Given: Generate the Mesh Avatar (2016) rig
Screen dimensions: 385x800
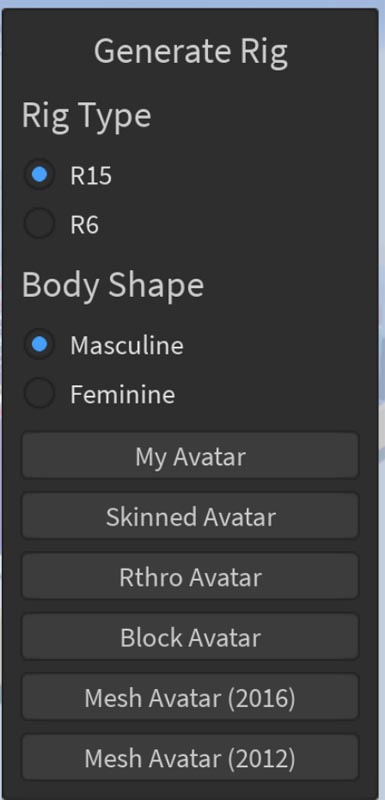Looking at the screenshot, I should click(x=190, y=697).
